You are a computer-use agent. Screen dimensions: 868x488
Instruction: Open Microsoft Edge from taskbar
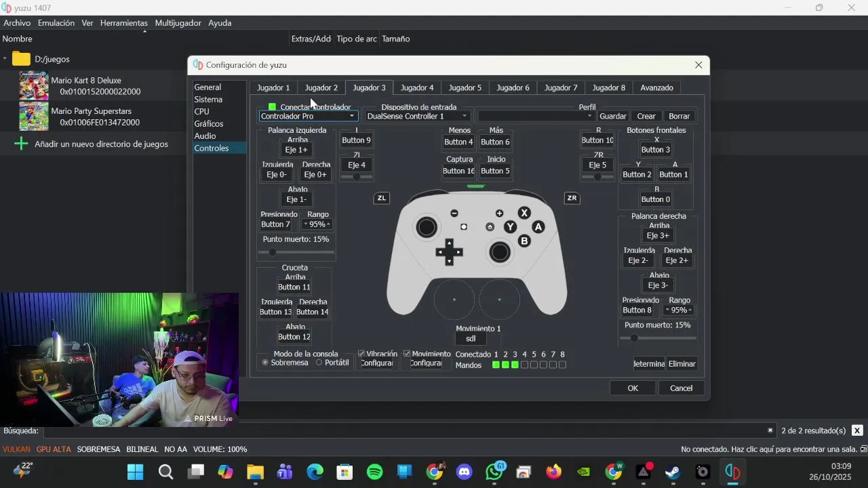(315, 472)
